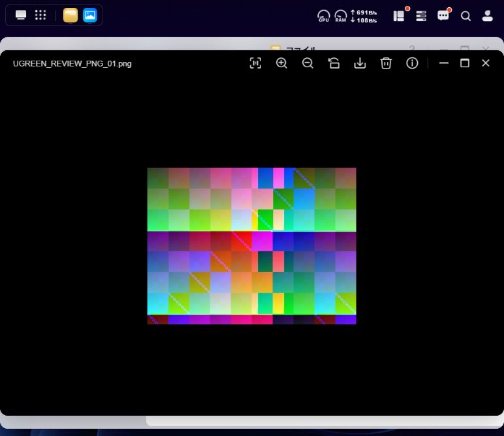Switch to Photos viewer app in taskbar
Screen dimensions: 504x436
(90, 16)
